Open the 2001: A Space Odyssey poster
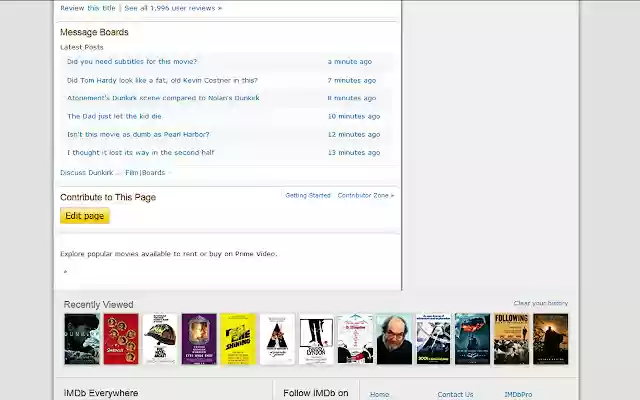 [433, 339]
